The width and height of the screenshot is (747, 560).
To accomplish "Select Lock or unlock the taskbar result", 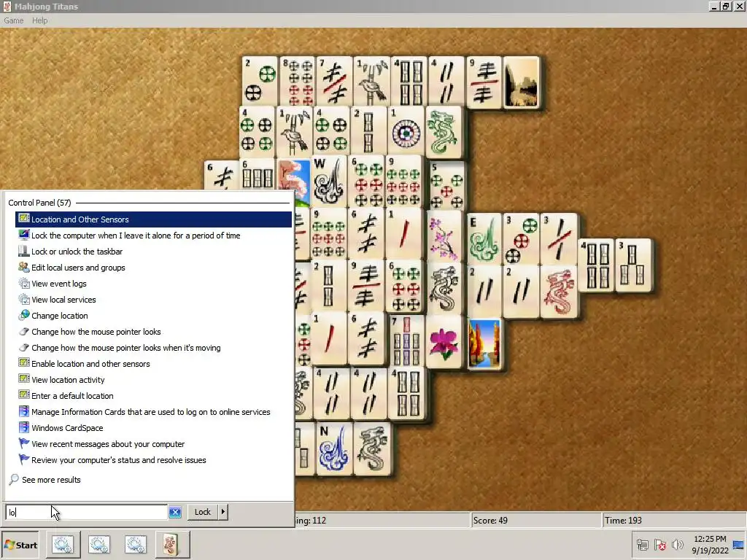I will [153, 252].
